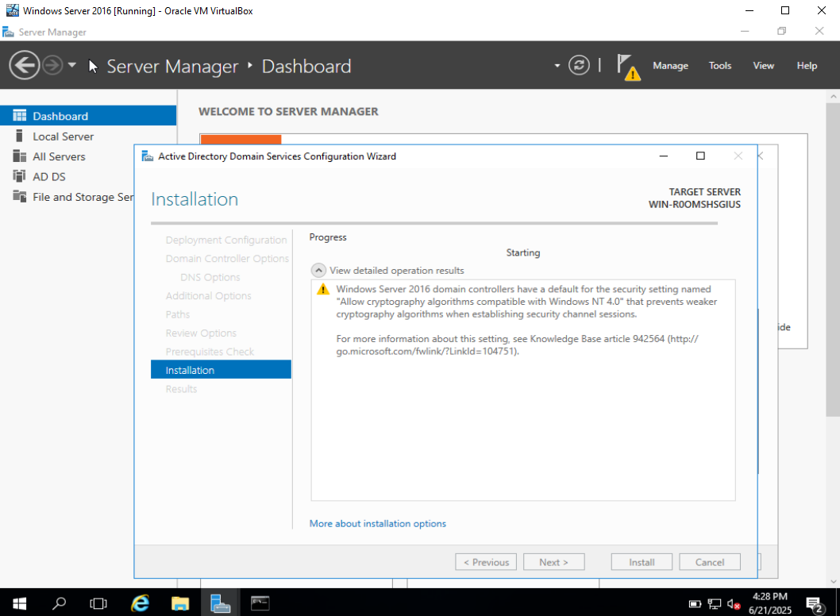Click the All Servers icon in sidebar

19,156
